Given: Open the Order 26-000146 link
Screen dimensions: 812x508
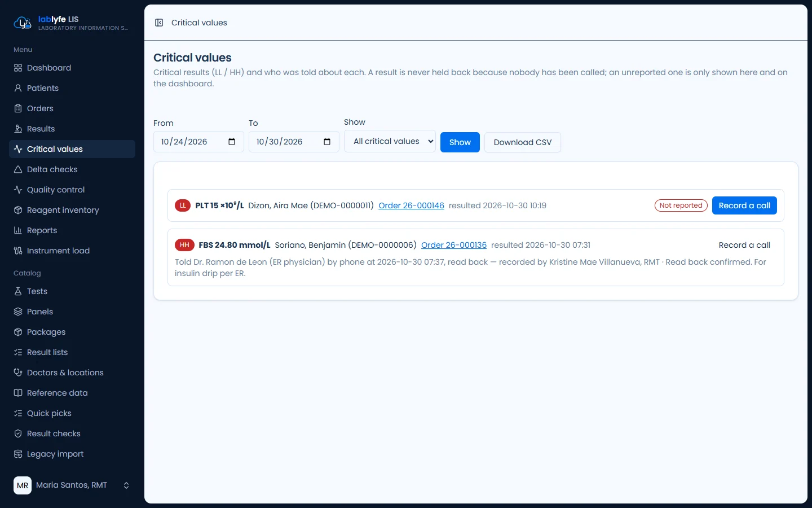Looking at the screenshot, I should 411,205.
